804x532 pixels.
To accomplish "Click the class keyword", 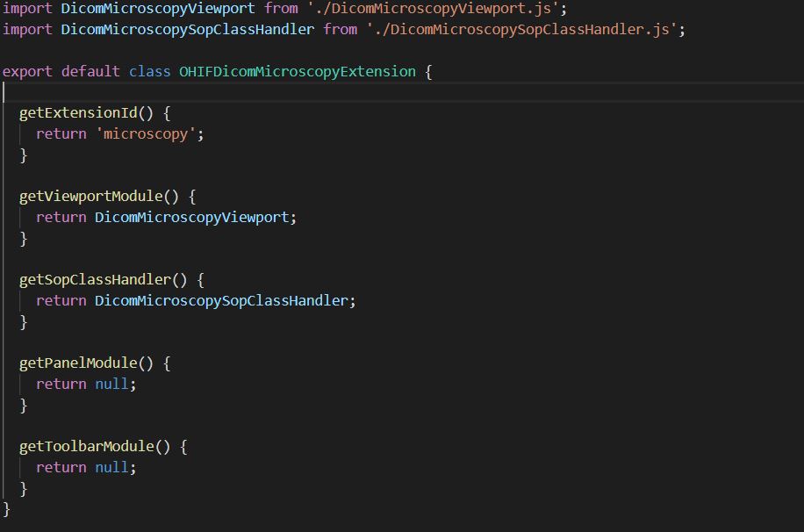I will [x=149, y=71].
